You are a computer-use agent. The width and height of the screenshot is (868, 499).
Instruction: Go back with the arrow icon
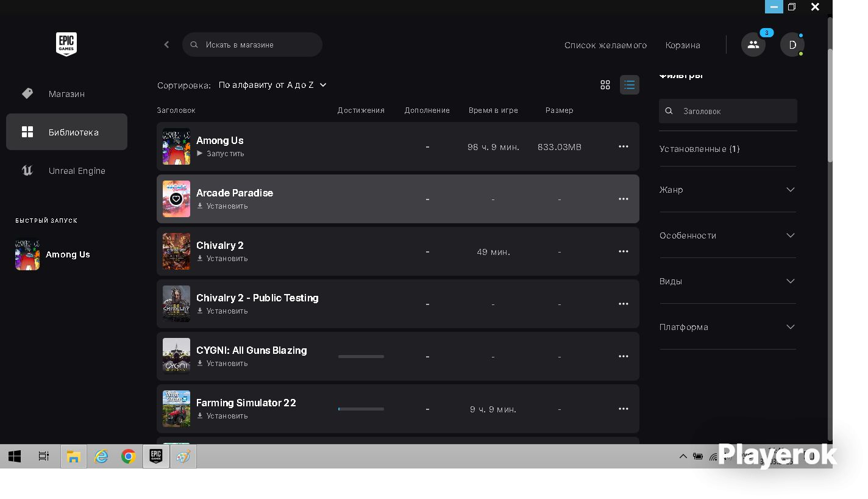click(166, 45)
